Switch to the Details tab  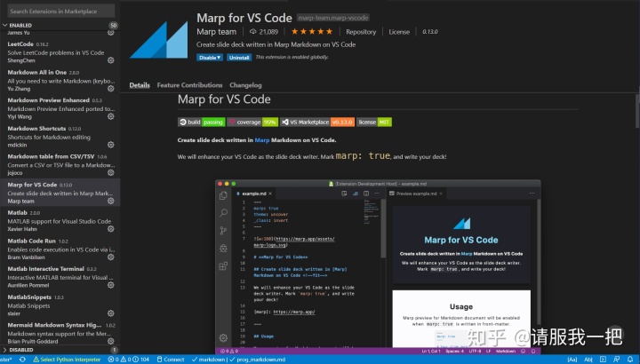pos(140,85)
